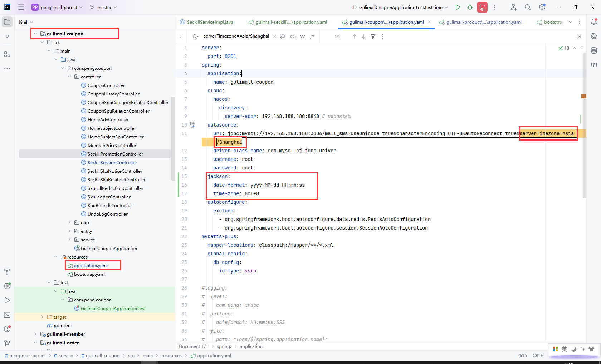Click the search text input field
Image resolution: width=601 pixels, height=364 pixels.
pos(236,36)
